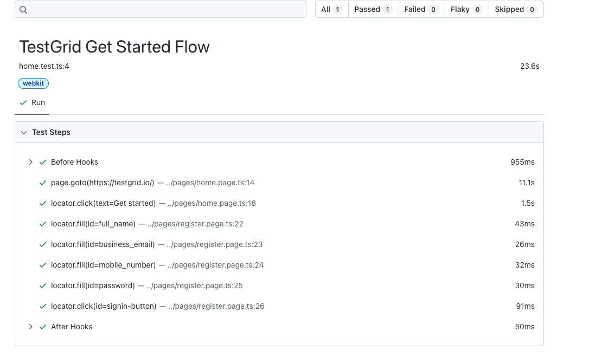Collapse the Test Steps section

click(x=24, y=132)
